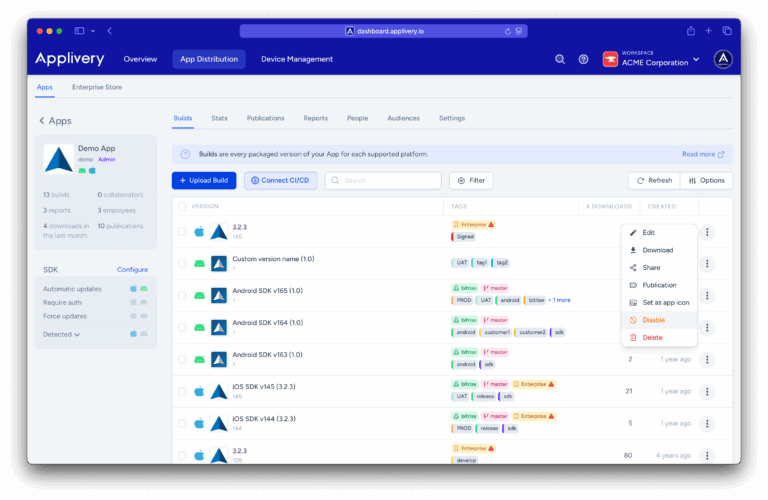
Task: Open the Reports tab
Action: (315, 119)
